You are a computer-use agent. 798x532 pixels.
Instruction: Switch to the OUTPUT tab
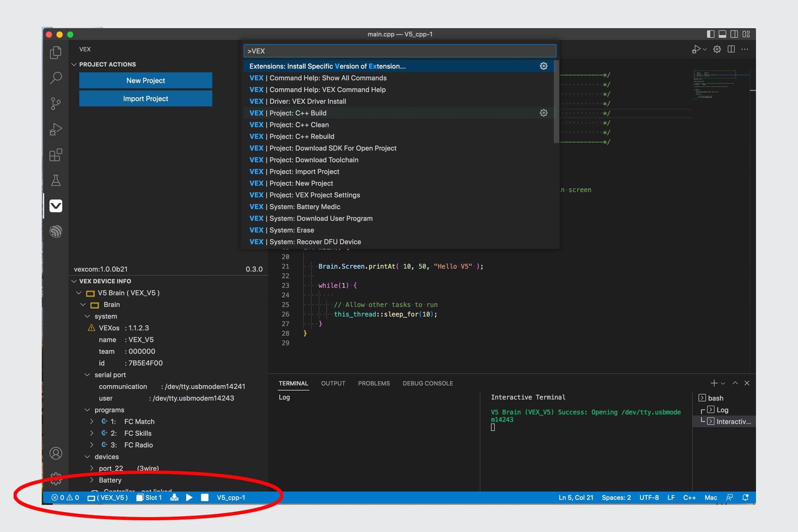[x=333, y=383]
